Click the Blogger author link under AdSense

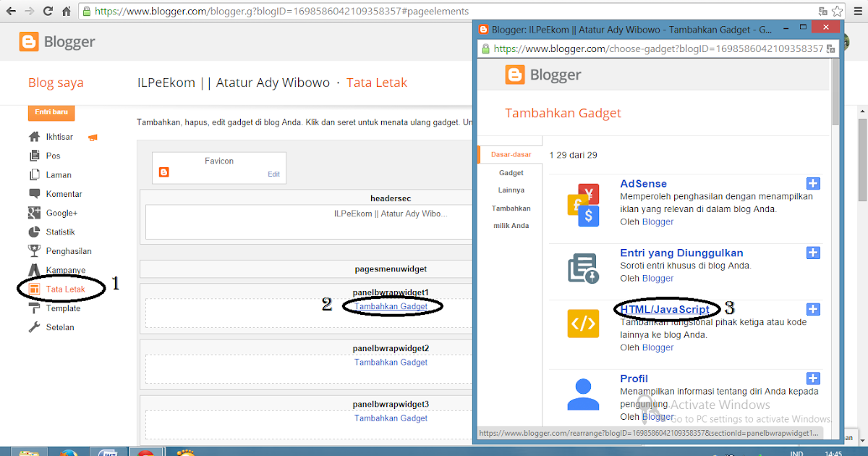pos(658,221)
